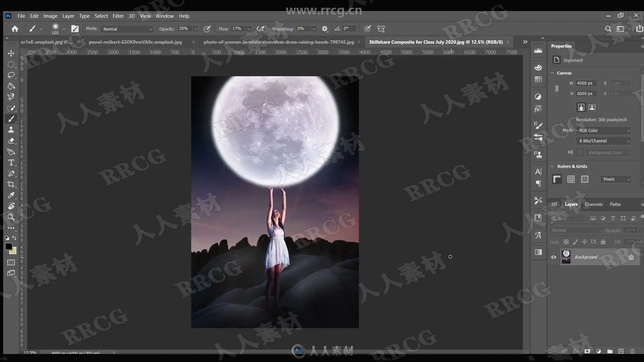Image resolution: width=644 pixels, height=362 pixels.
Task: Select the Clone Stamp tool
Action: (11, 130)
